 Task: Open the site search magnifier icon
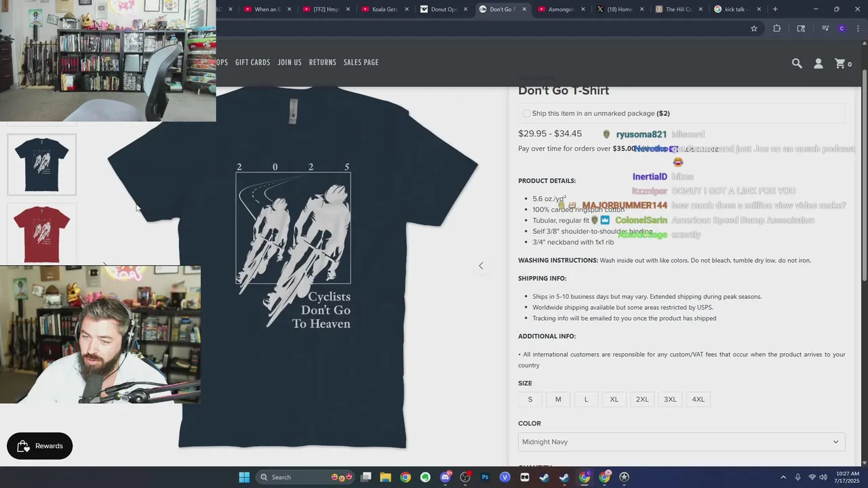pos(797,63)
